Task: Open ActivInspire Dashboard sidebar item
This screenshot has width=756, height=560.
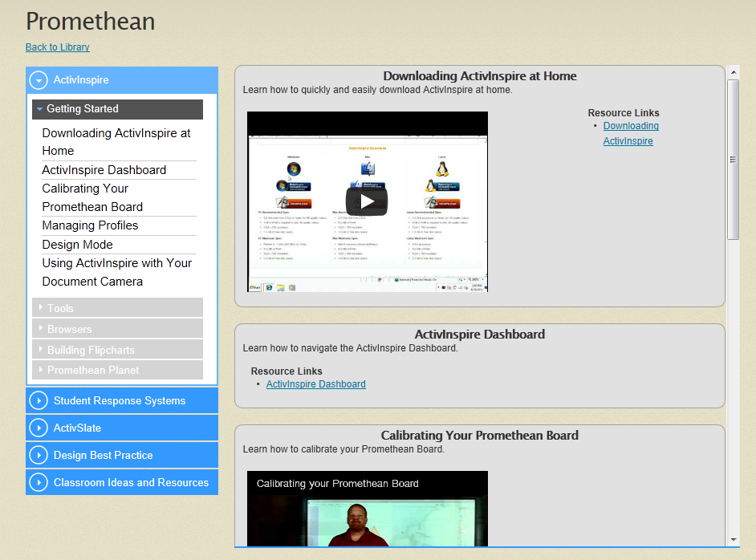Action: [x=104, y=170]
